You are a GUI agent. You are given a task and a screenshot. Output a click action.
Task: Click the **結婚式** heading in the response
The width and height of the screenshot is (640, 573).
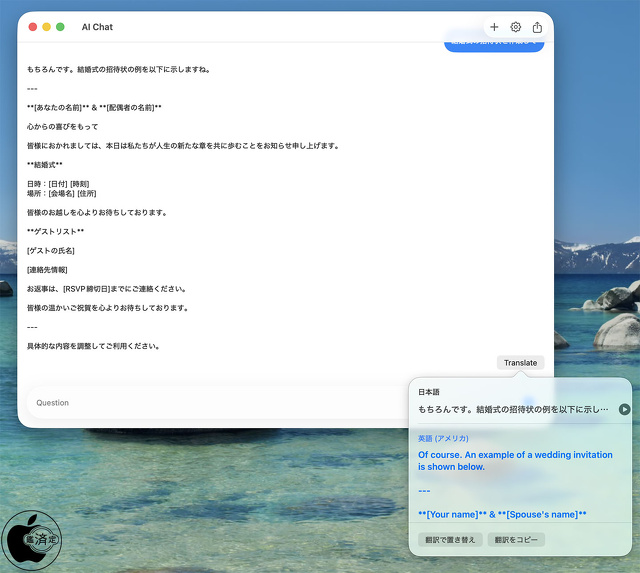coord(45,165)
